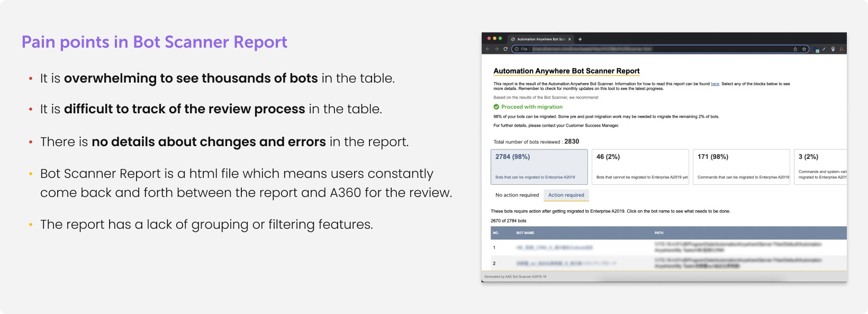Select the 171 (98%) commands block

pos(742,167)
